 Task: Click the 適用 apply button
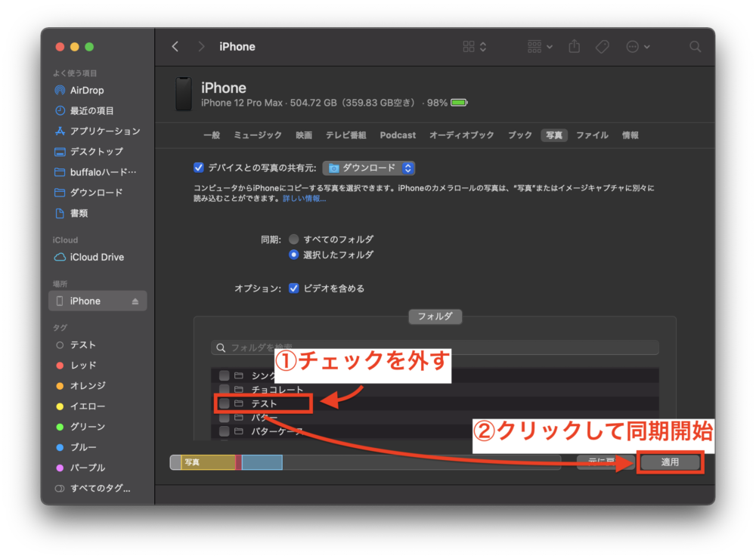pos(670,462)
